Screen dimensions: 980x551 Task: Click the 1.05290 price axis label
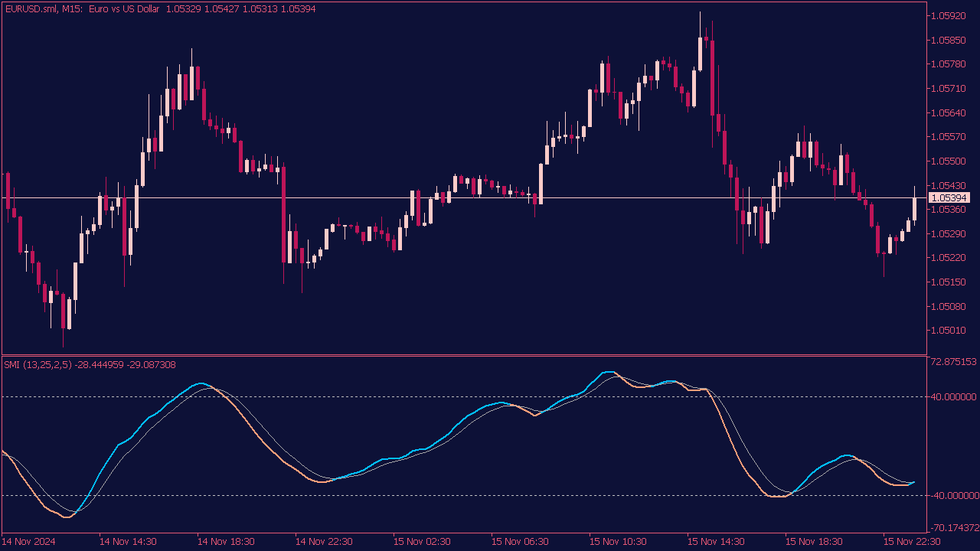[x=948, y=233]
